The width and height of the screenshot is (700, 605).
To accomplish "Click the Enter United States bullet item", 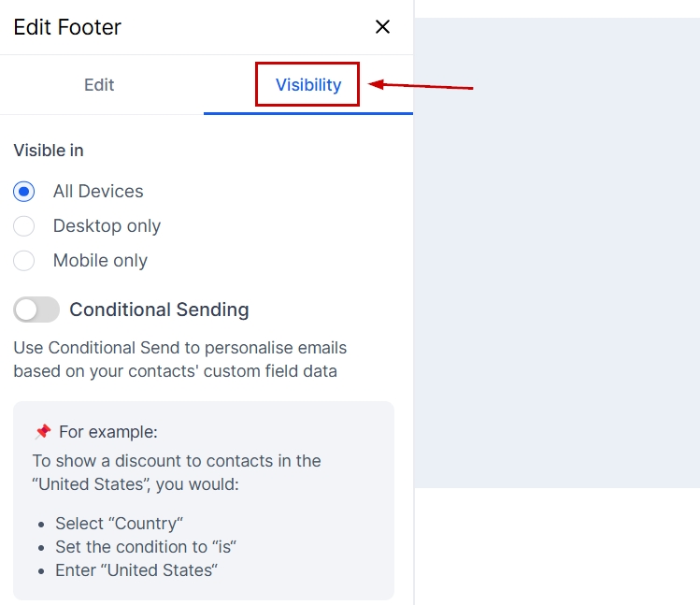I will point(136,570).
